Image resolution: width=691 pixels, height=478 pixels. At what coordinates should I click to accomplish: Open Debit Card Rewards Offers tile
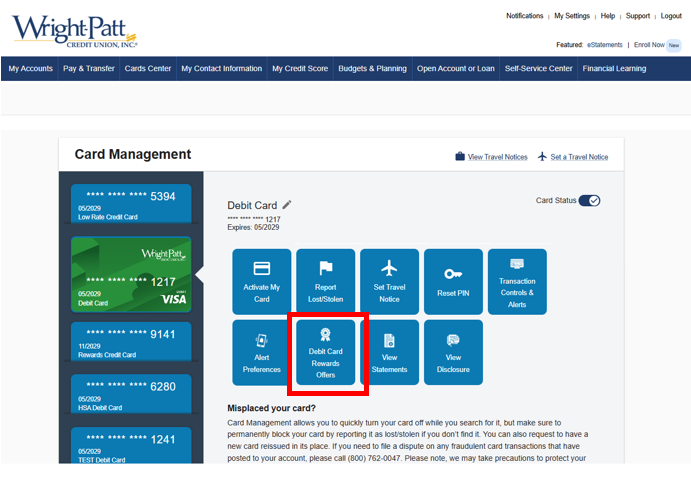[326, 352]
